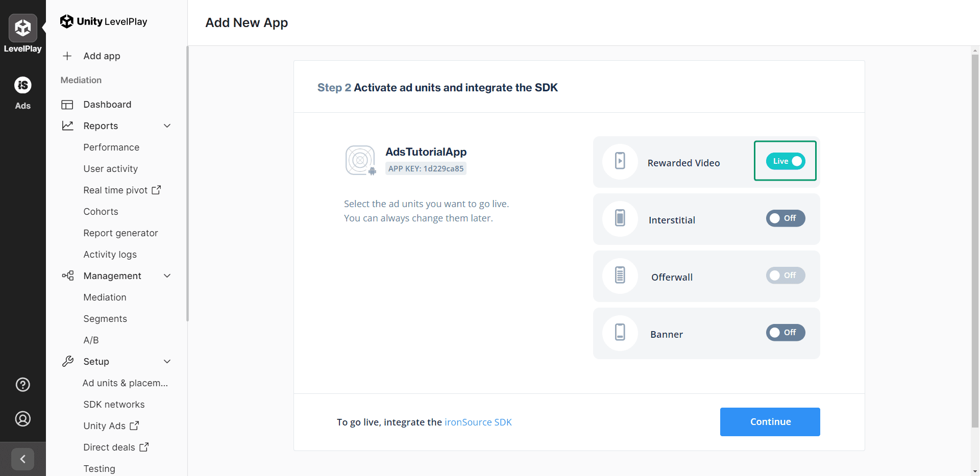Click the Dashboard icon
The image size is (980, 476).
68,104
